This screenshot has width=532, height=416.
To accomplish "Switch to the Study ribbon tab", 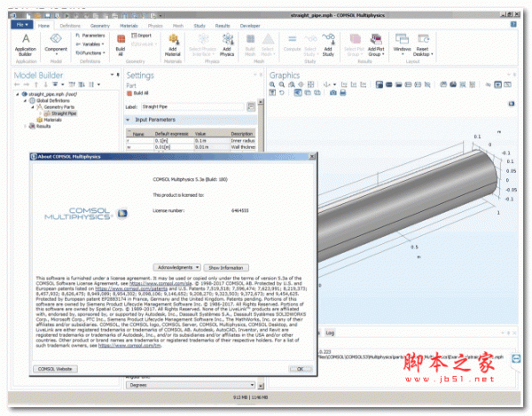I will (x=199, y=26).
